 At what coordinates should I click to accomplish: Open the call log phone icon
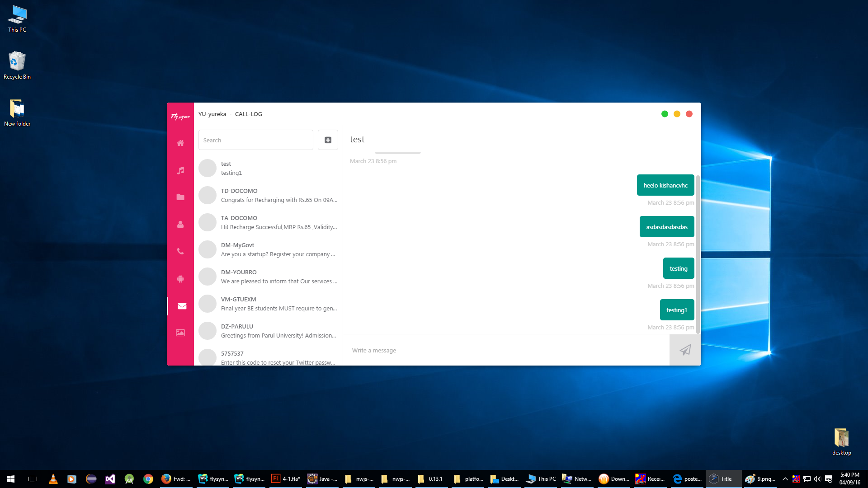[180, 252]
